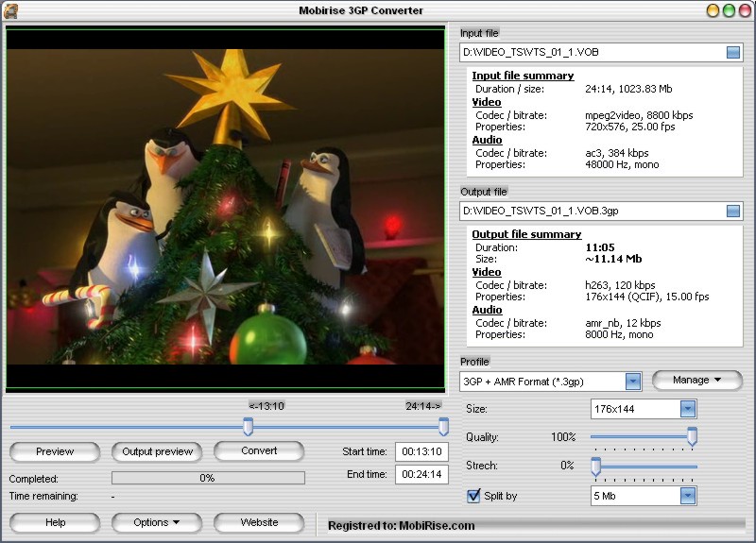The image size is (756, 543).
Task: Click the Strech slider handle
Action: tap(596, 467)
